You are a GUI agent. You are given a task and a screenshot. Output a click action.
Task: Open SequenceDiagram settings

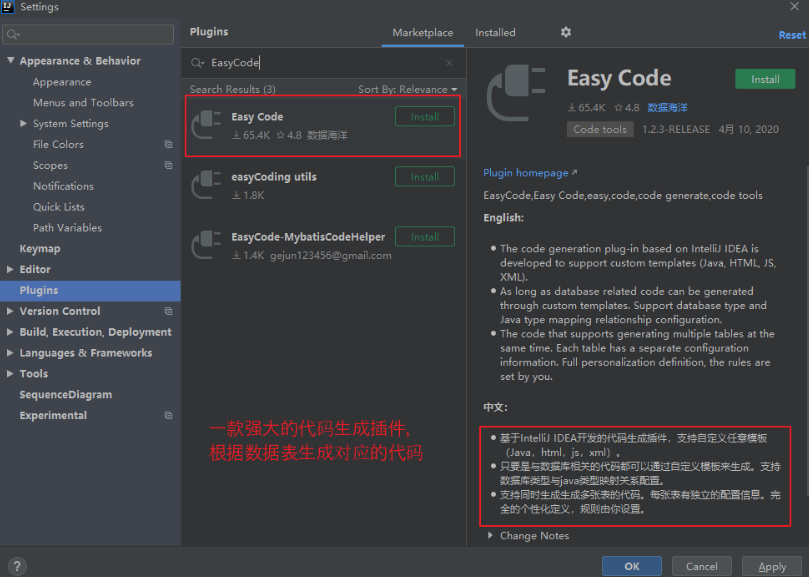click(x=66, y=395)
